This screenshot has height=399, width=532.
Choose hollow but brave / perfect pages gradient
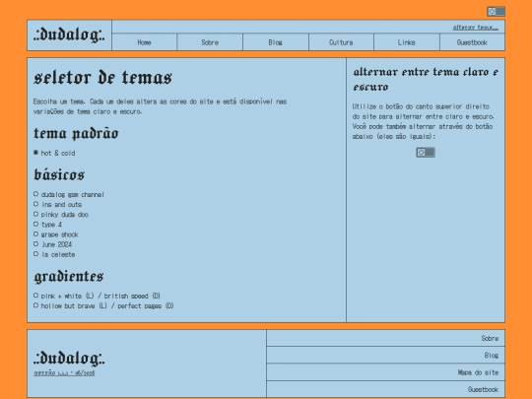click(x=36, y=305)
